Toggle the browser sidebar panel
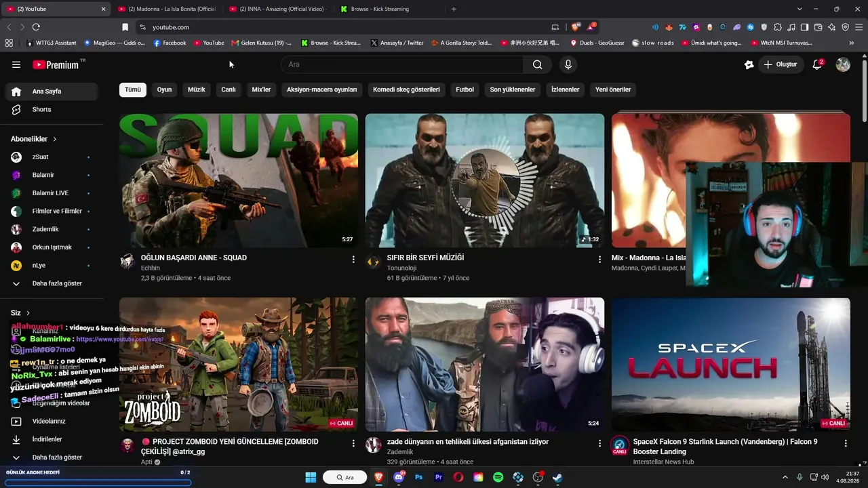868x488 pixels. pyautogui.click(x=805, y=27)
